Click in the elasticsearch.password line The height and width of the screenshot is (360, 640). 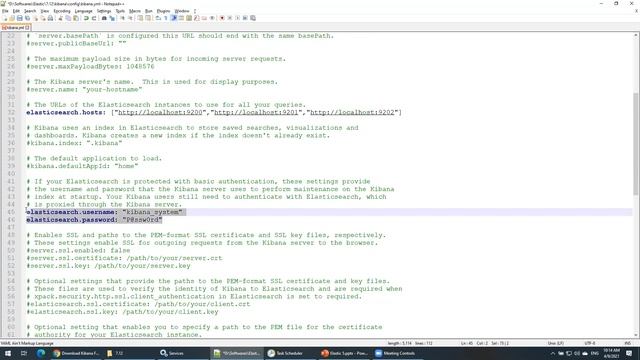[94, 220]
